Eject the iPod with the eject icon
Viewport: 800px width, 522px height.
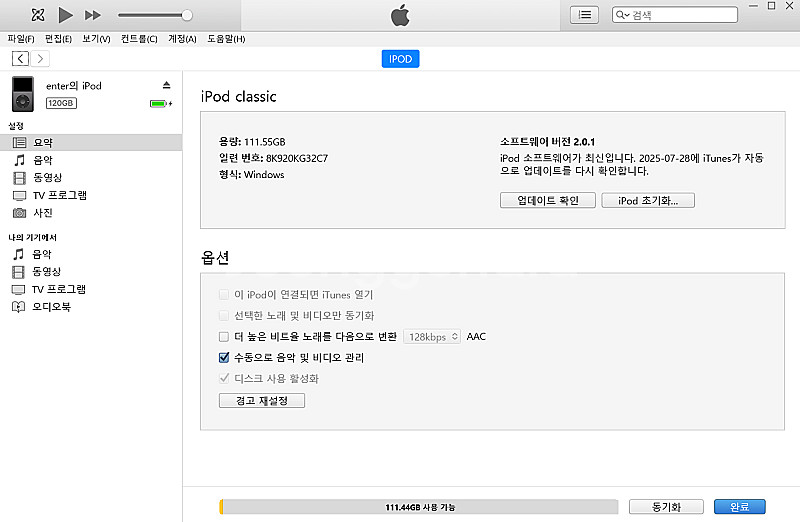pos(166,85)
